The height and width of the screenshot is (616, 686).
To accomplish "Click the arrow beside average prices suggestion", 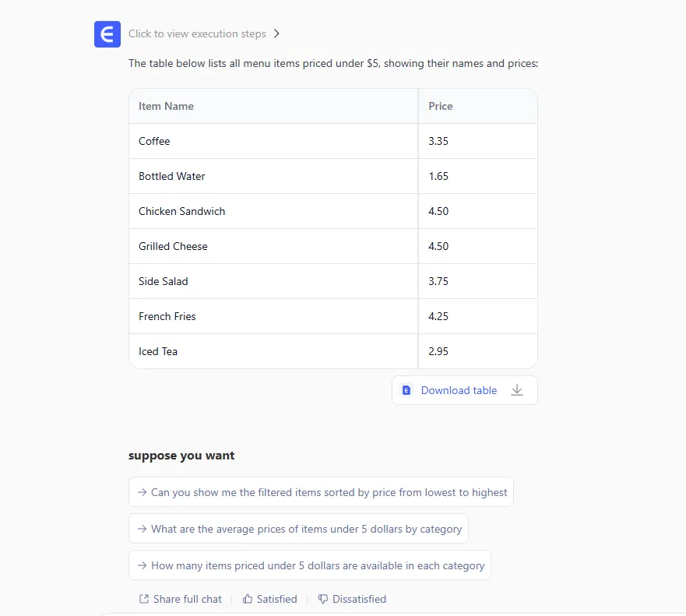I will tap(142, 529).
